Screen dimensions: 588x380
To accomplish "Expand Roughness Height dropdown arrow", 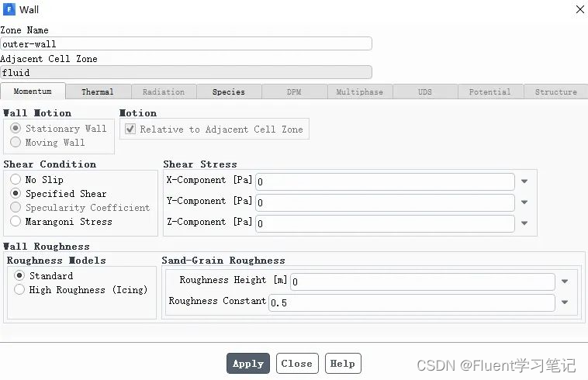I will (x=565, y=282).
